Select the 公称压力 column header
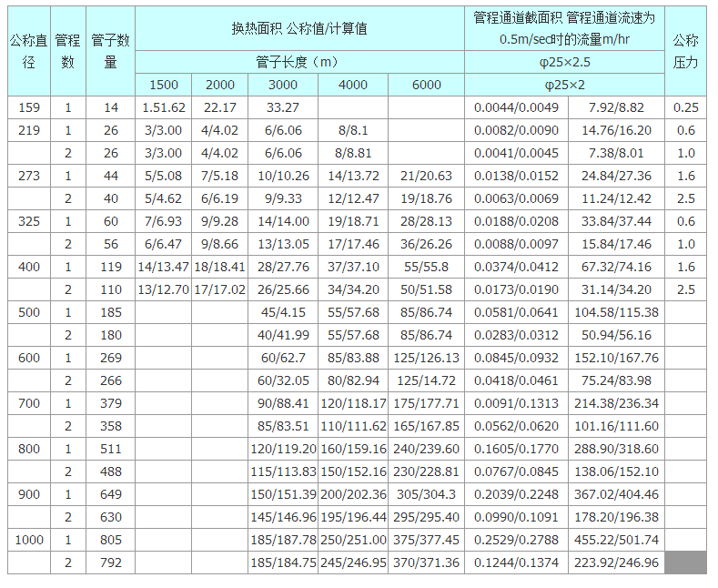Viewport: 718px width, 588px height. coord(685,51)
